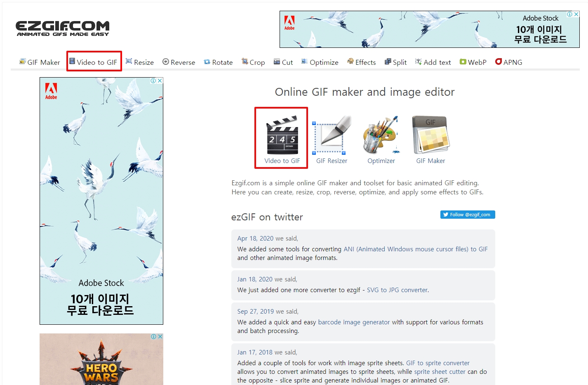Screen dimensions: 588x385
Task: Click the green WebP icon
Action: 463,61
